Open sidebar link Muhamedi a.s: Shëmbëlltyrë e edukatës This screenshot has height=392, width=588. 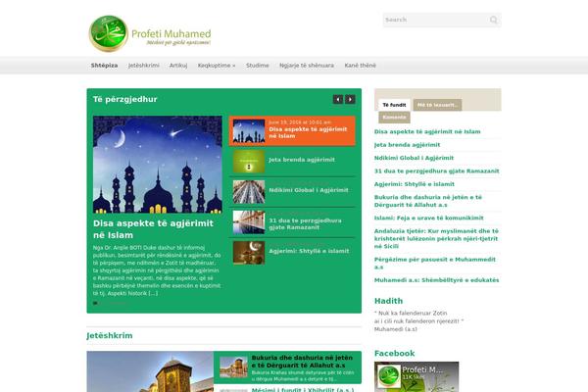pyautogui.click(x=436, y=280)
